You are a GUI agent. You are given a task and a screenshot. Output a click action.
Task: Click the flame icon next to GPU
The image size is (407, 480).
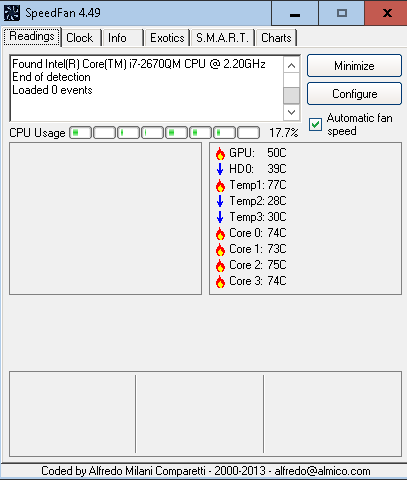(x=220, y=153)
